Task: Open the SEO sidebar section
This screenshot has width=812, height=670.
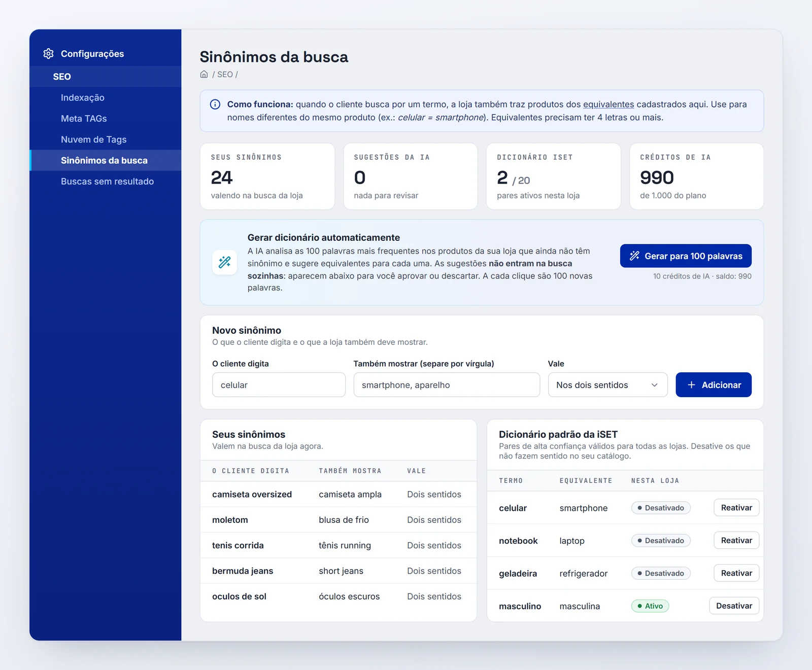Action: pos(106,77)
